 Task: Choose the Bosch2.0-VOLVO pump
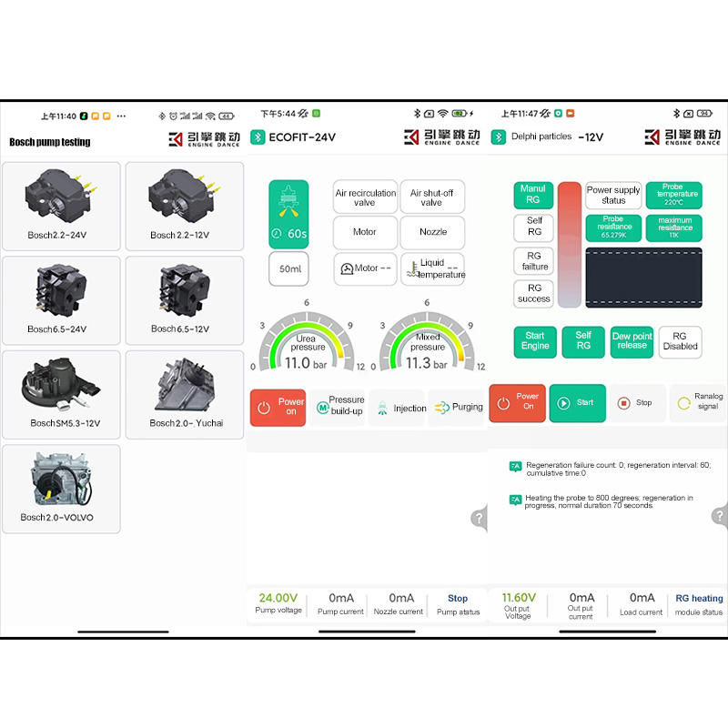coord(61,489)
